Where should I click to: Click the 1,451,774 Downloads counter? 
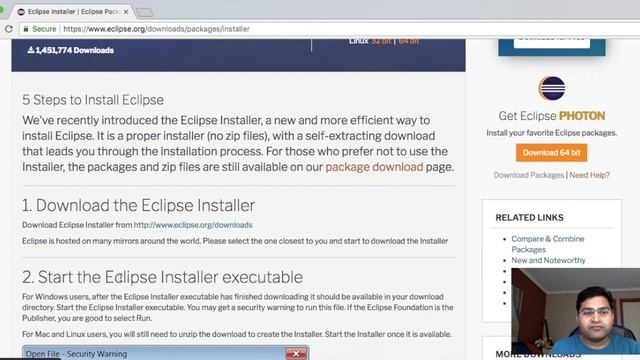pyautogui.click(x=71, y=50)
